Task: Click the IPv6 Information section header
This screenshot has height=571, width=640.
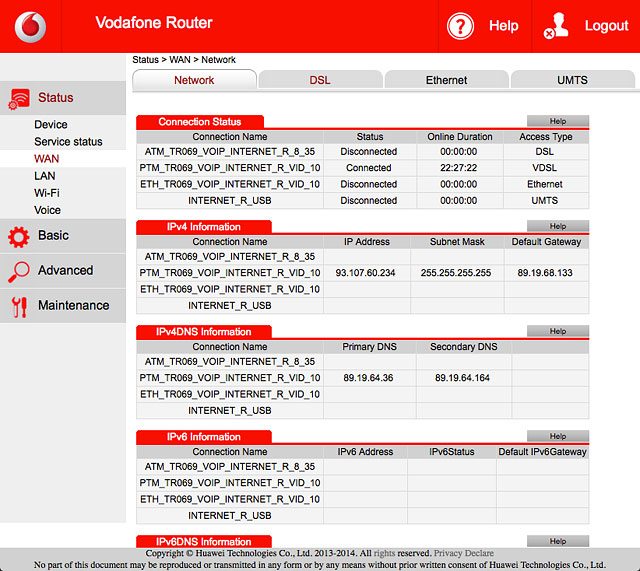Action: tap(204, 437)
